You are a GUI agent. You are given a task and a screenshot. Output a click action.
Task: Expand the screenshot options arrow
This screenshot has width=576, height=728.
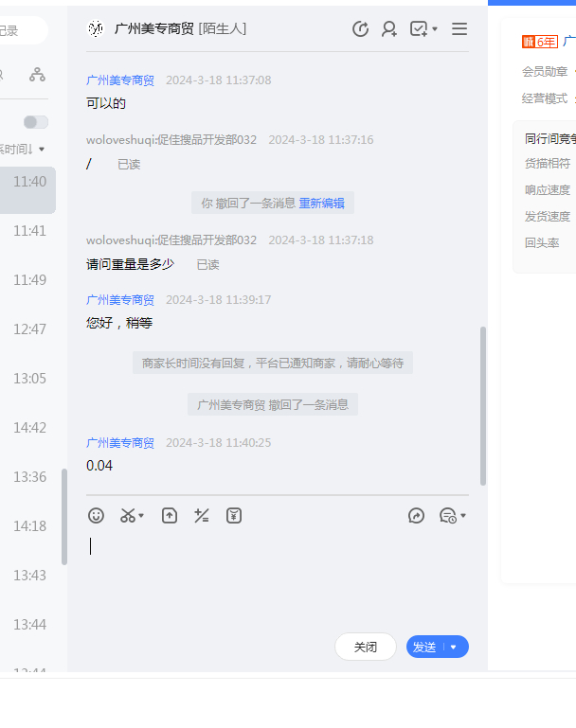tap(141, 515)
